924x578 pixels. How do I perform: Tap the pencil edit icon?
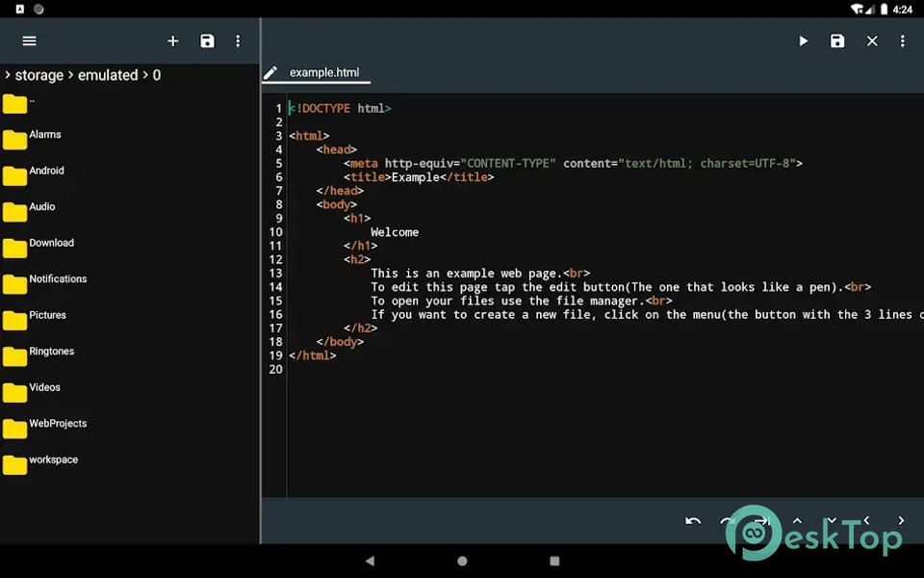(x=270, y=72)
